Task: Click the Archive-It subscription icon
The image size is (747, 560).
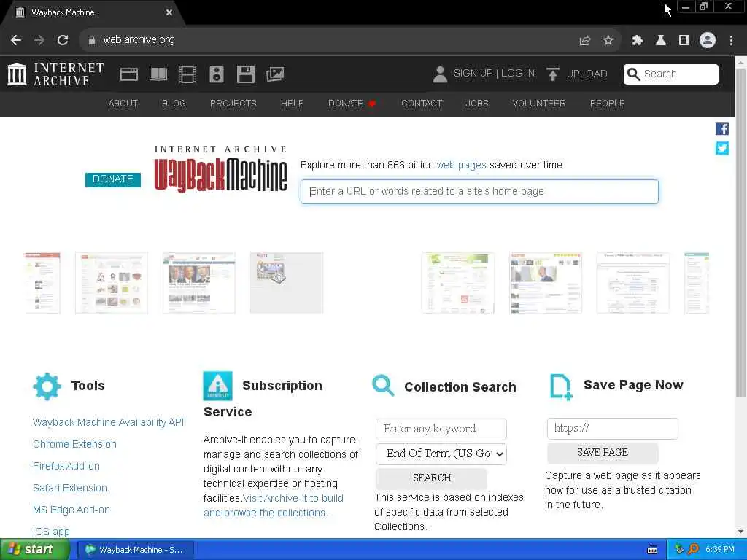Action: [x=217, y=386]
